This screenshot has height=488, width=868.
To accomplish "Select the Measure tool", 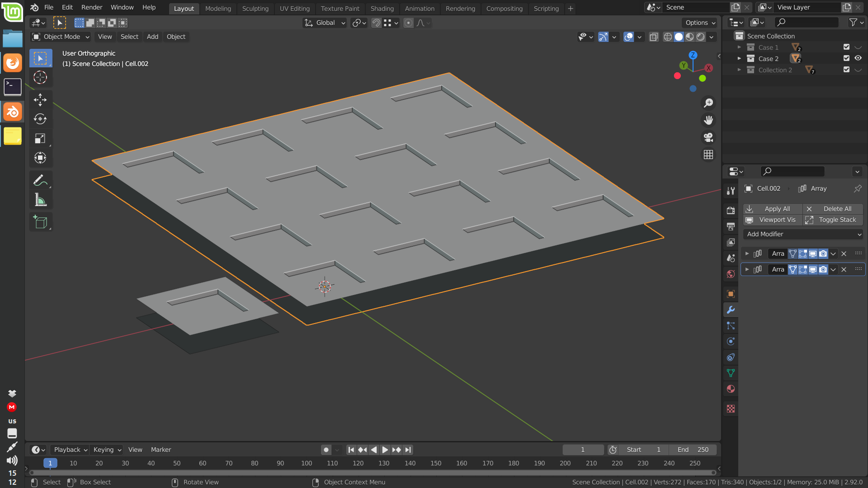I will pos(40,200).
